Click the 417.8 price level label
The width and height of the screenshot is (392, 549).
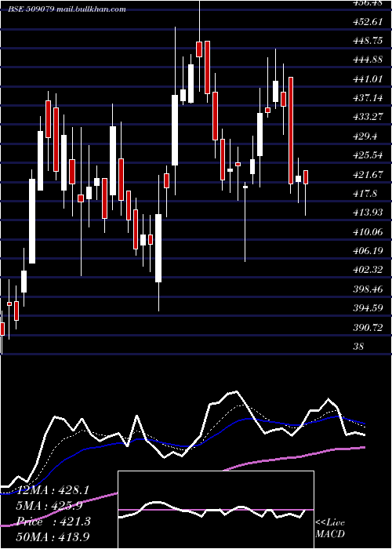[365, 193]
